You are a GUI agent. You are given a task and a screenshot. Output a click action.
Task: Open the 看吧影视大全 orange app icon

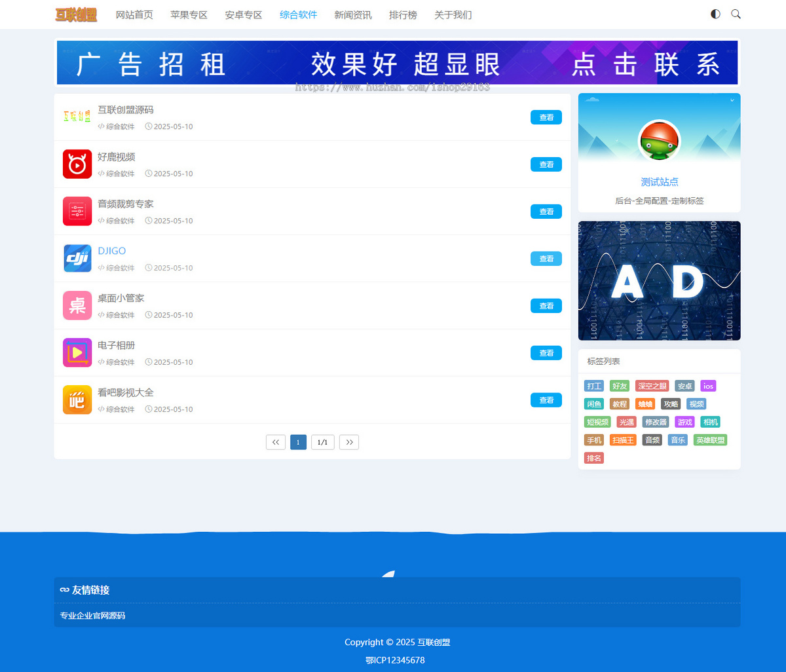(x=77, y=400)
